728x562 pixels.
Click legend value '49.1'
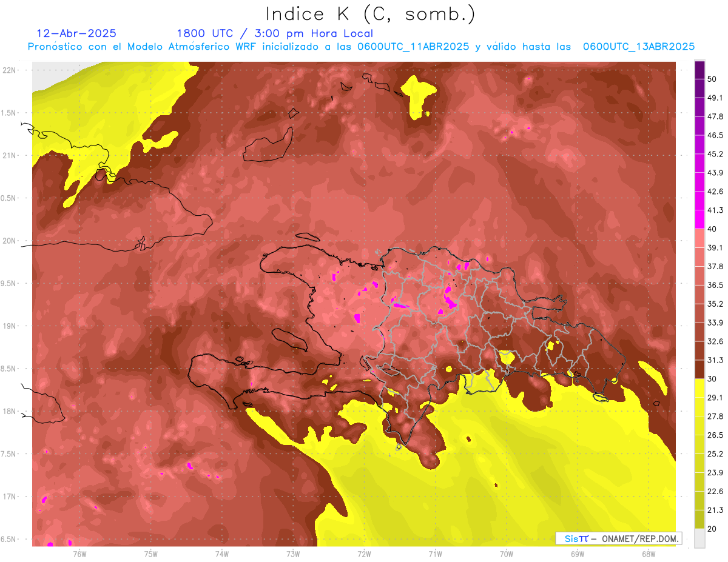(x=715, y=98)
